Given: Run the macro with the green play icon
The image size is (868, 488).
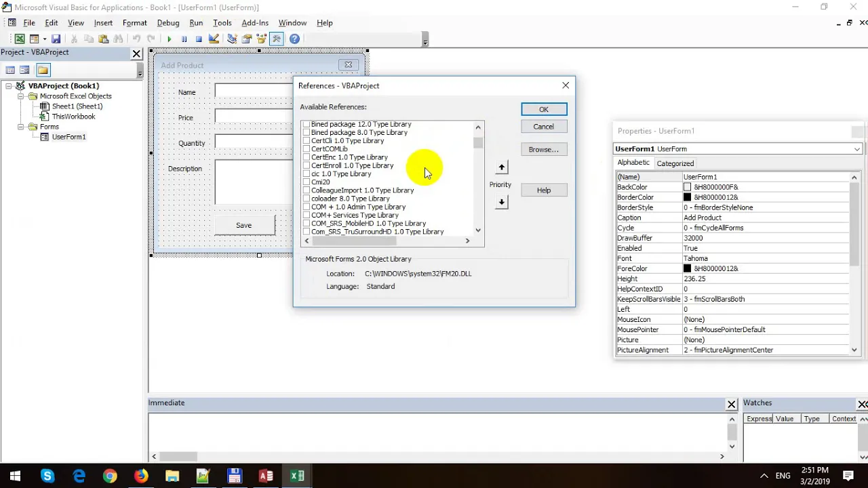Looking at the screenshot, I should 169,39.
